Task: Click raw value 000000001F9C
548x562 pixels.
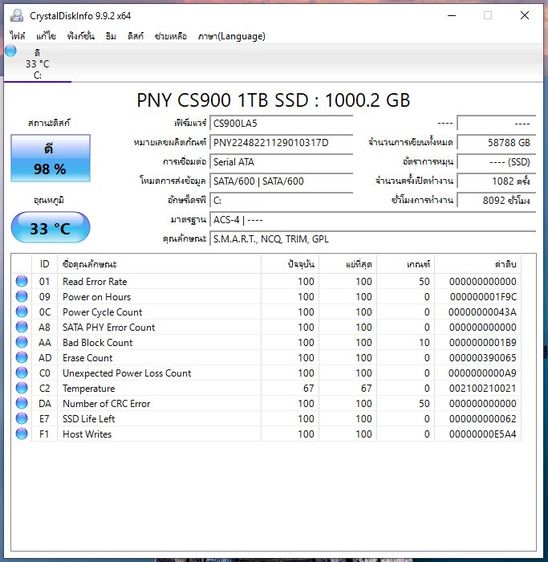Action: (483, 297)
